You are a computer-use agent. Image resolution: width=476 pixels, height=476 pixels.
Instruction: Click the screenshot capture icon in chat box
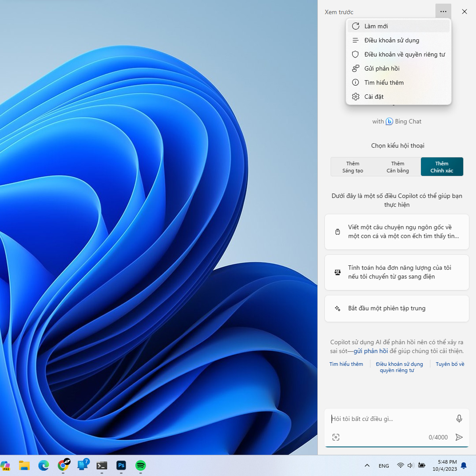(336, 437)
